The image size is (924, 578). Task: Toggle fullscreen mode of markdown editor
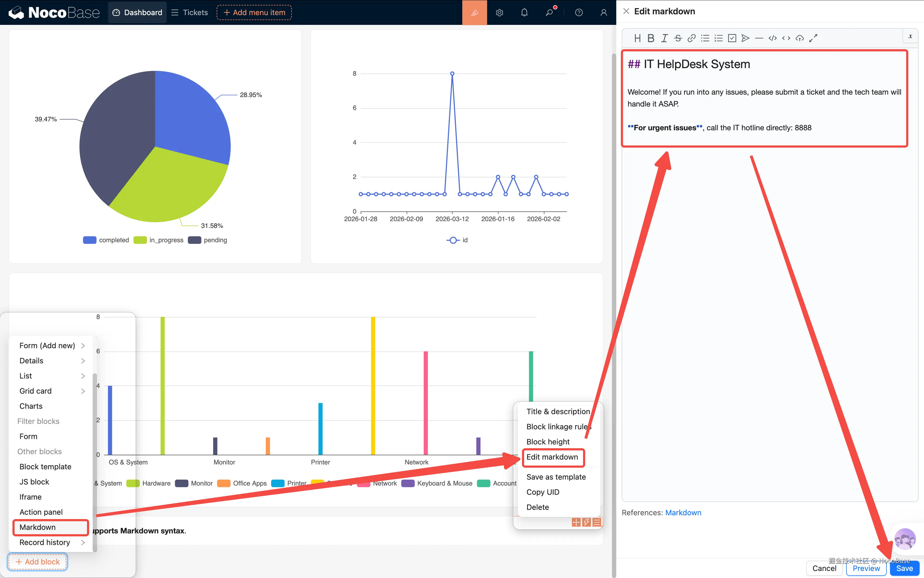(x=813, y=38)
